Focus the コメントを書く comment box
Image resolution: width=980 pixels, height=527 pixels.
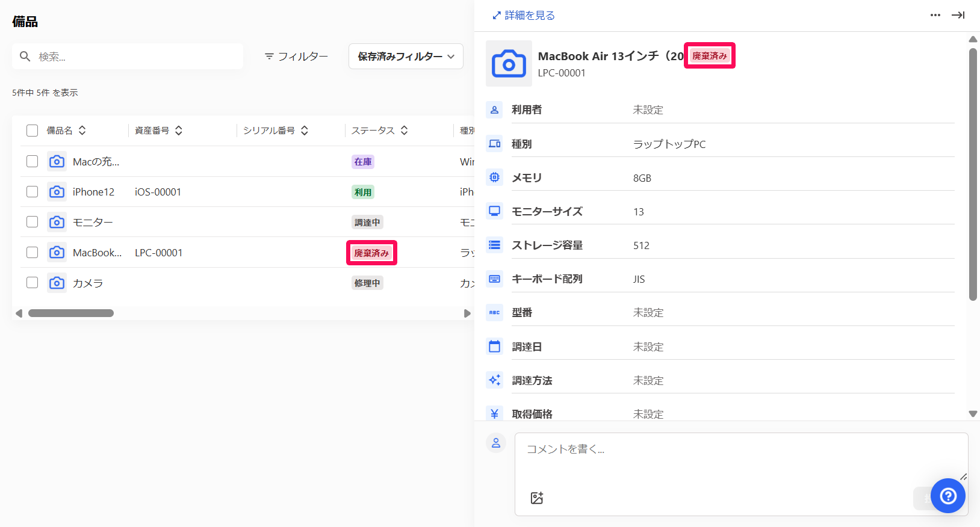tap(741, 474)
